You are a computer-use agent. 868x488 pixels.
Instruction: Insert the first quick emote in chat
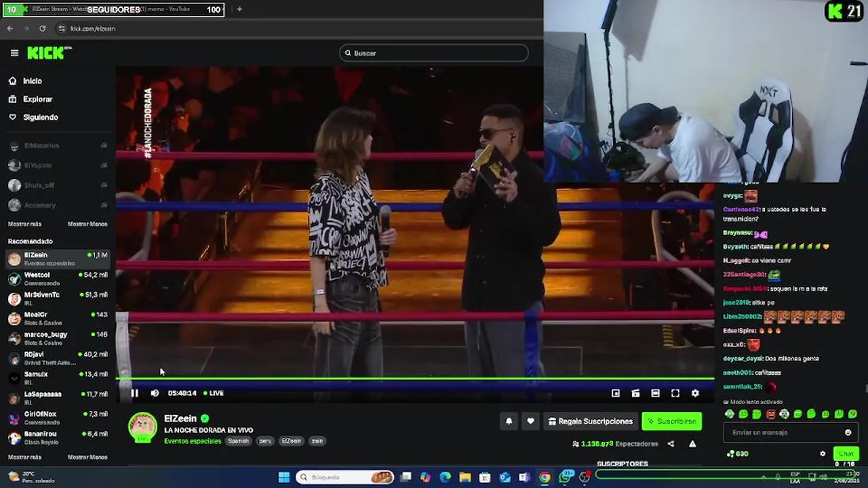tap(730, 414)
